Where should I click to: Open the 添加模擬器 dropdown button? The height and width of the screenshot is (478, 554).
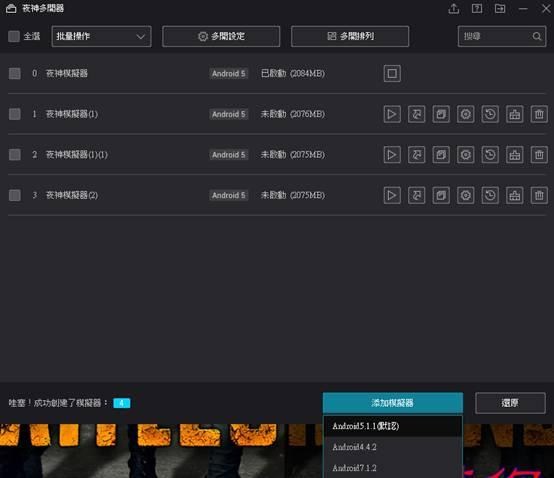[393, 403]
